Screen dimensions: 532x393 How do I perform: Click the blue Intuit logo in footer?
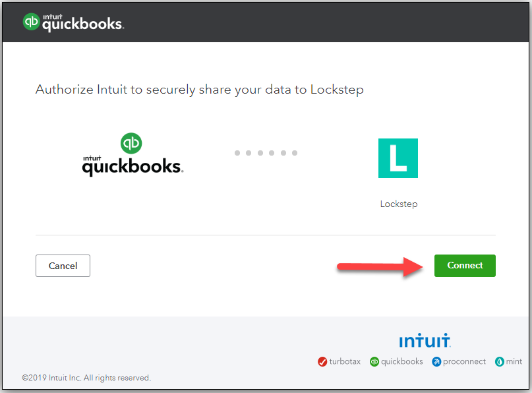(x=425, y=340)
